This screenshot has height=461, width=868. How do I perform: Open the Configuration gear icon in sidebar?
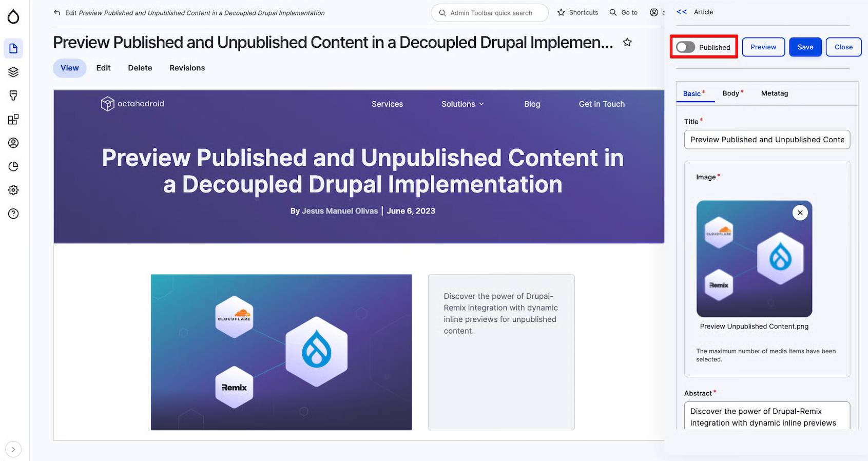pyautogui.click(x=13, y=190)
